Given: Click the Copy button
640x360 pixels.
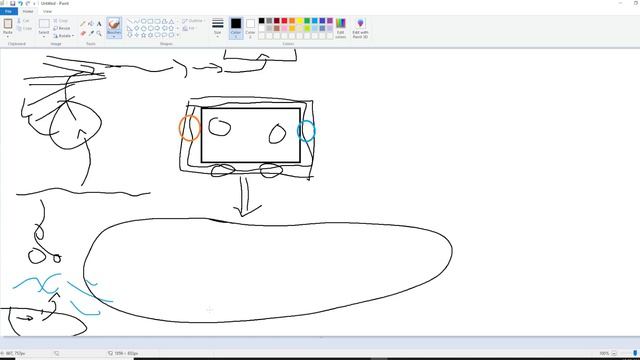Looking at the screenshot, I should 24,29.
